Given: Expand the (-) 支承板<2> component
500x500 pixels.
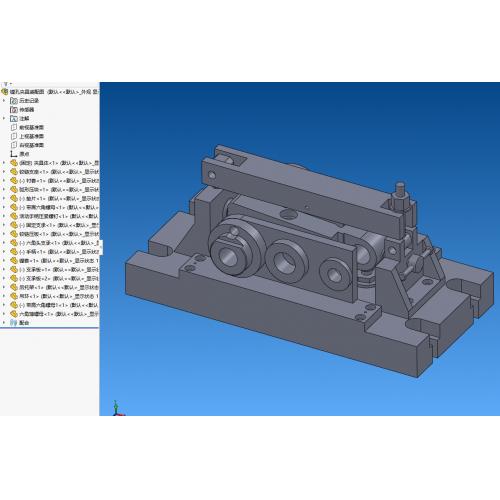Looking at the screenshot, I should point(4,278).
